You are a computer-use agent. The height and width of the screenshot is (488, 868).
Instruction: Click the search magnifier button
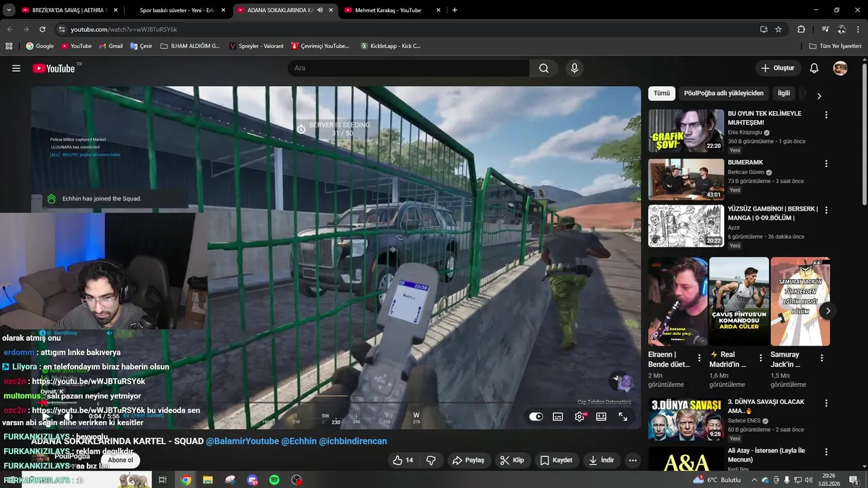(544, 68)
